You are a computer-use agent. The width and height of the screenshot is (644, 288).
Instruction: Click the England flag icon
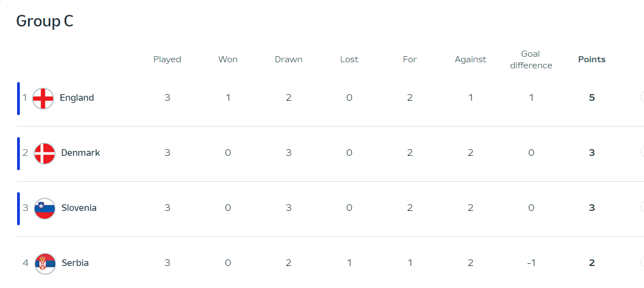[x=43, y=99]
